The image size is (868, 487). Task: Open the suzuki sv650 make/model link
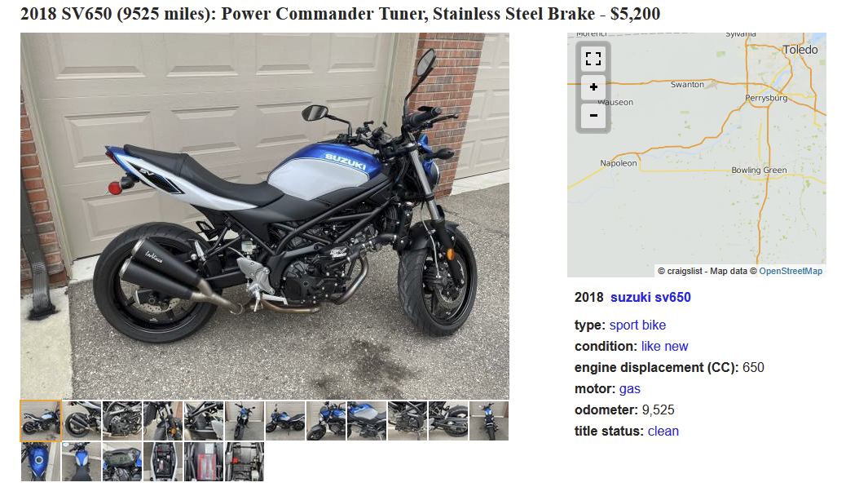(x=650, y=298)
